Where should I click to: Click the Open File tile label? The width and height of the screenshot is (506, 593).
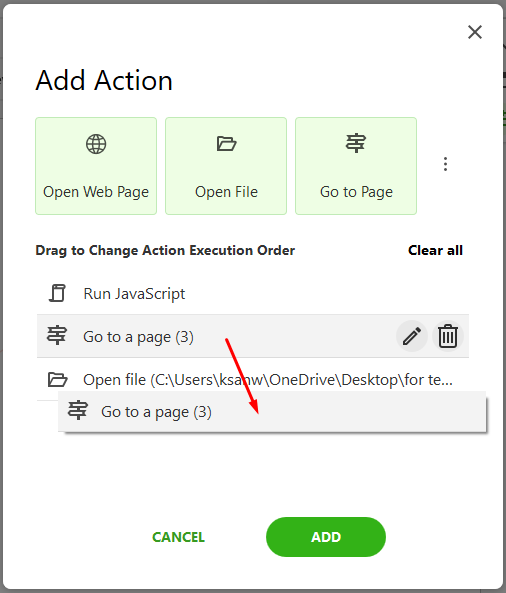point(226,192)
